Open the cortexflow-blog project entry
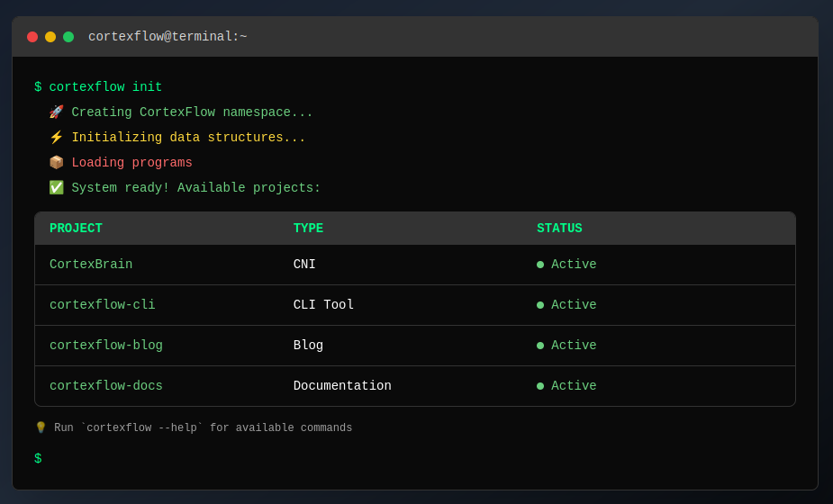The width and height of the screenshot is (833, 504). point(106,346)
